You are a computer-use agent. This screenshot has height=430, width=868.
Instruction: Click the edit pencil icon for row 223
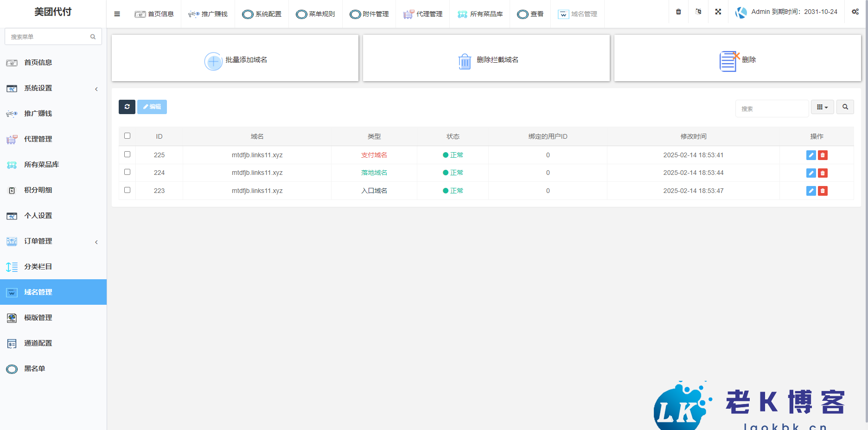pyautogui.click(x=811, y=191)
